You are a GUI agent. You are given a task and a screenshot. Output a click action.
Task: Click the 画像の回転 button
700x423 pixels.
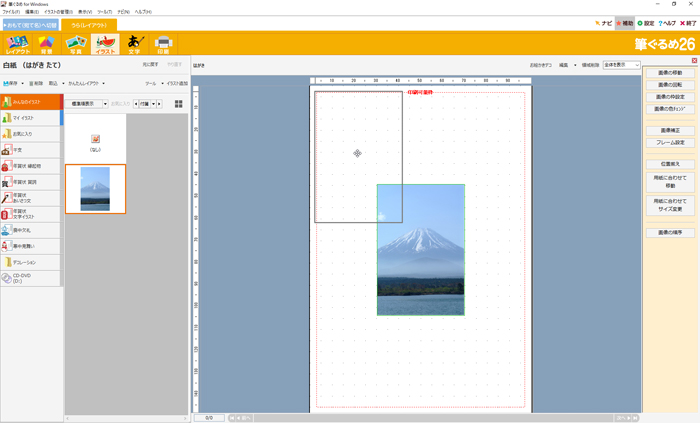(669, 85)
